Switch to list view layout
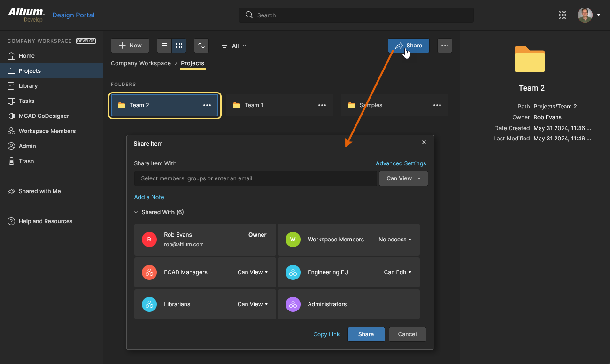 pyautogui.click(x=164, y=46)
